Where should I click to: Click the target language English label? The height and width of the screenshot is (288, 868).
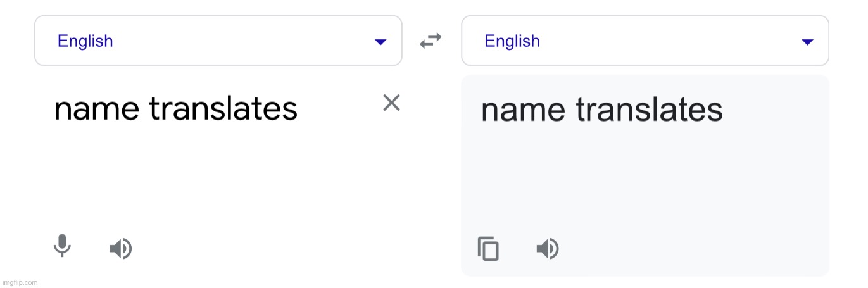tap(512, 41)
